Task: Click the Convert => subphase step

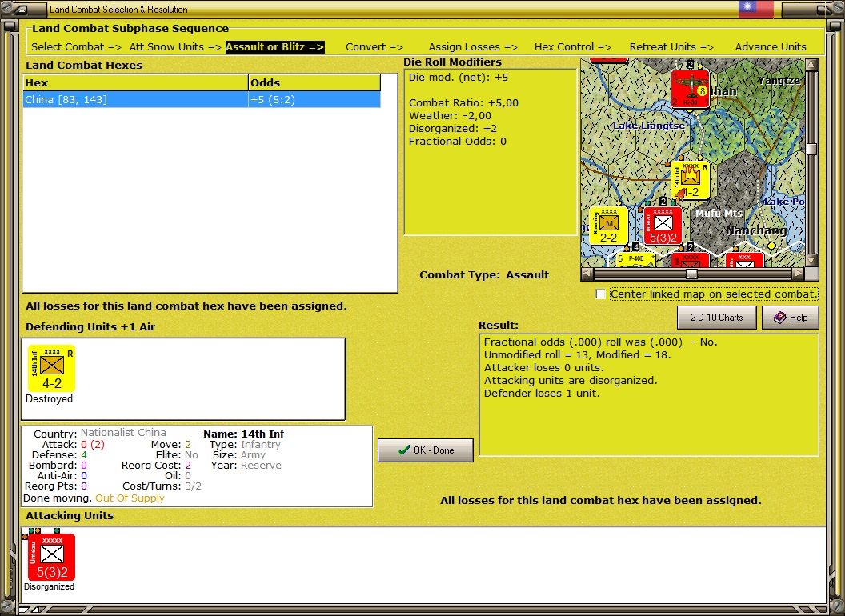Action: pos(374,47)
